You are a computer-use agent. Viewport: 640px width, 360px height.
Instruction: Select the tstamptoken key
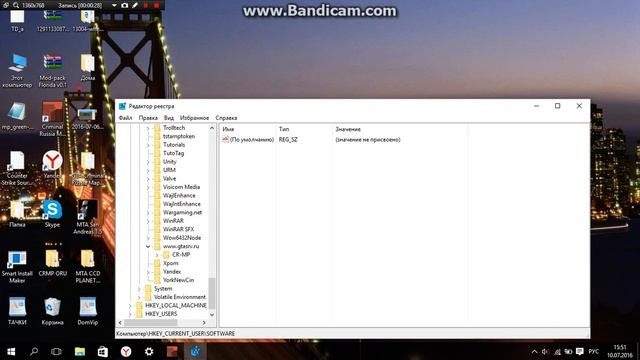(x=179, y=136)
